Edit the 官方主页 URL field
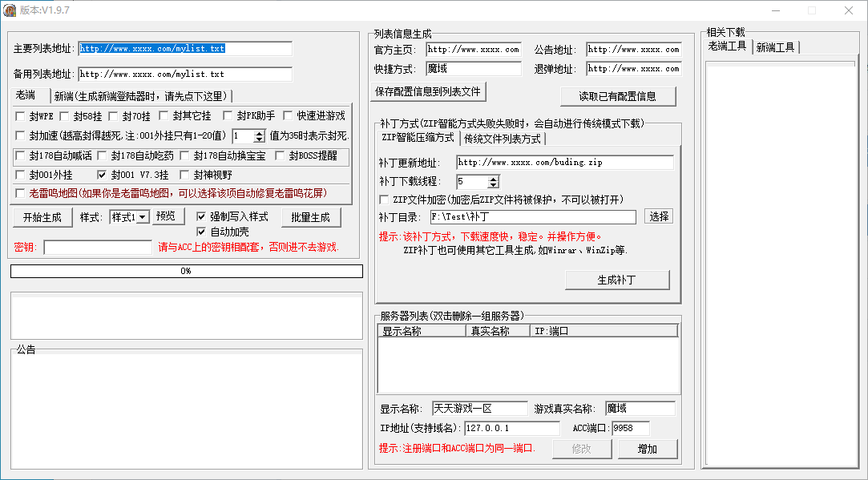This screenshot has width=868, height=480. [474, 50]
